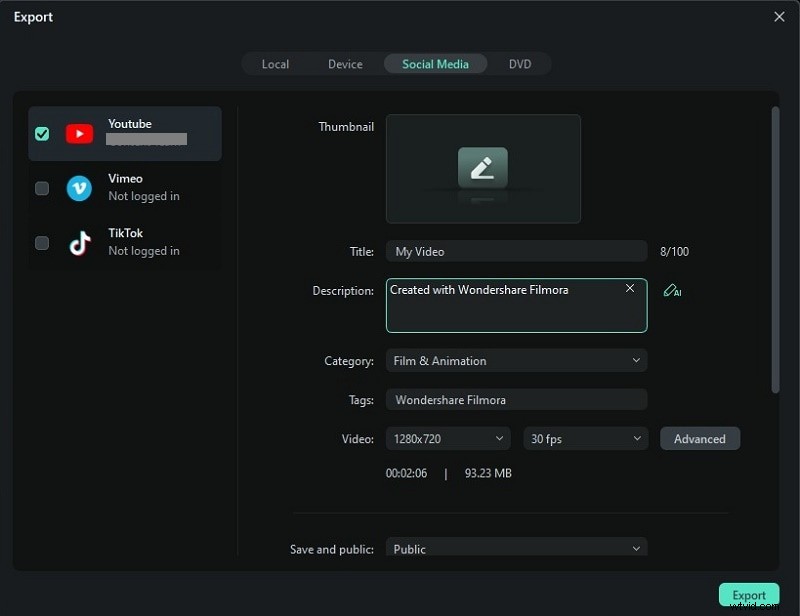Open Advanced video settings
This screenshot has height=616, width=800.
pos(699,438)
